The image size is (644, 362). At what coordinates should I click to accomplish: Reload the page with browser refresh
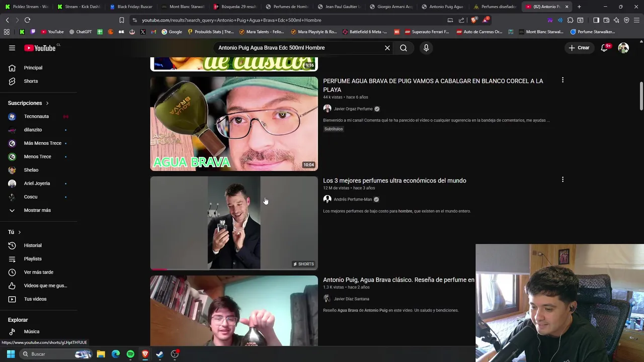point(27,20)
